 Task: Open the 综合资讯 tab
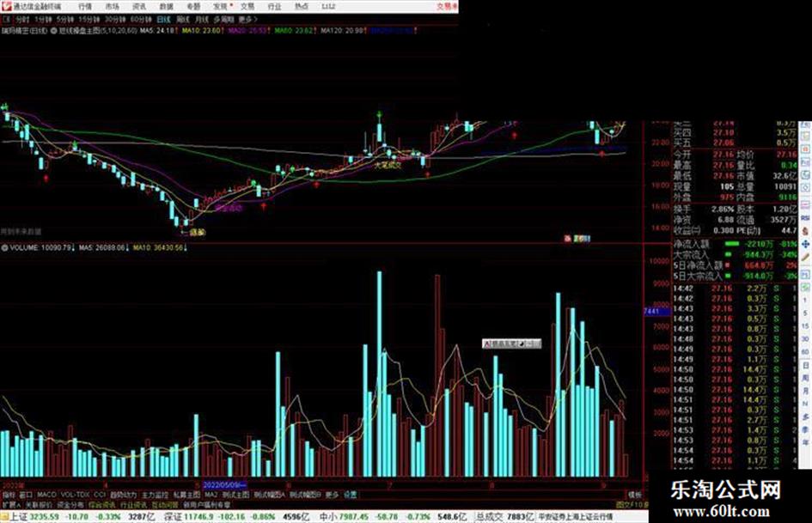(101, 504)
